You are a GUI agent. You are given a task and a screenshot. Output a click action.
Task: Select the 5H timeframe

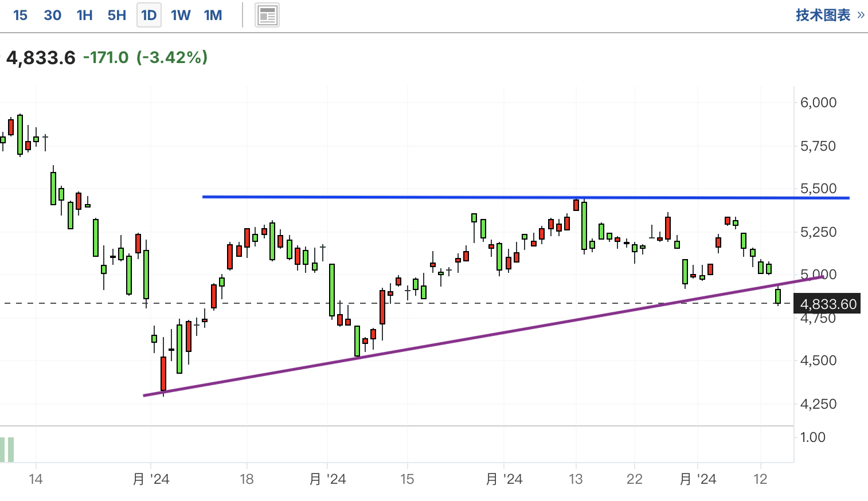[x=117, y=15]
